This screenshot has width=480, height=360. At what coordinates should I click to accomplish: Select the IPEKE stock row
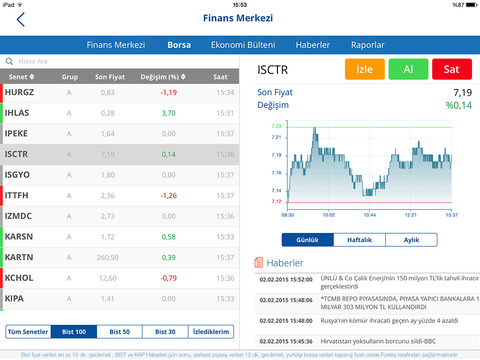pyautogui.click(x=120, y=134)
